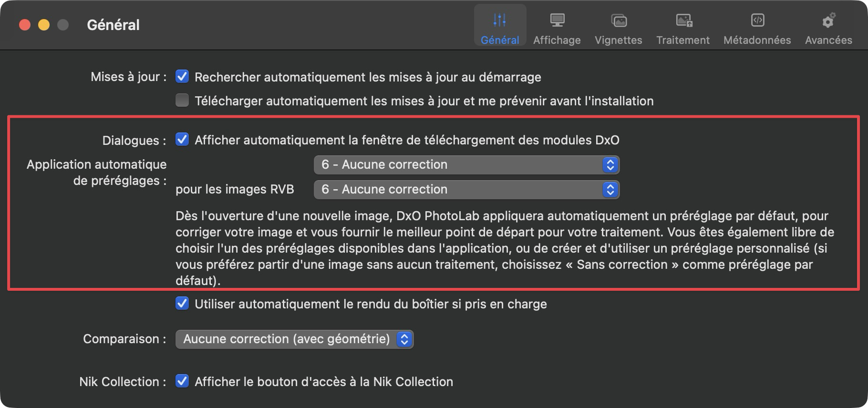Open the Avancées gears icon
This screenshot has width=868, height=408.
[x=828, y=20]
